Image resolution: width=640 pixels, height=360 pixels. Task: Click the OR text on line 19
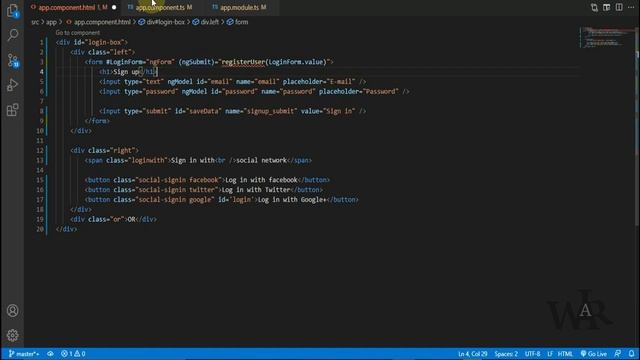point(131,219)
